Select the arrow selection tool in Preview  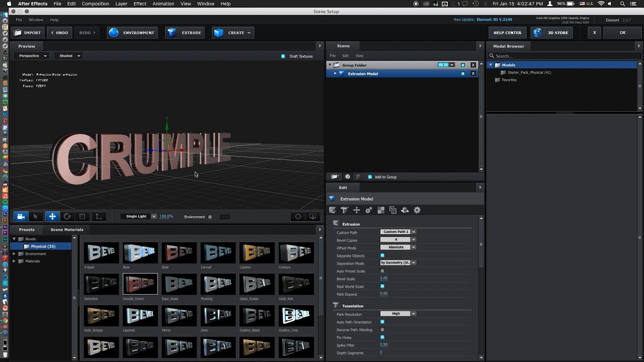[35, 217]
